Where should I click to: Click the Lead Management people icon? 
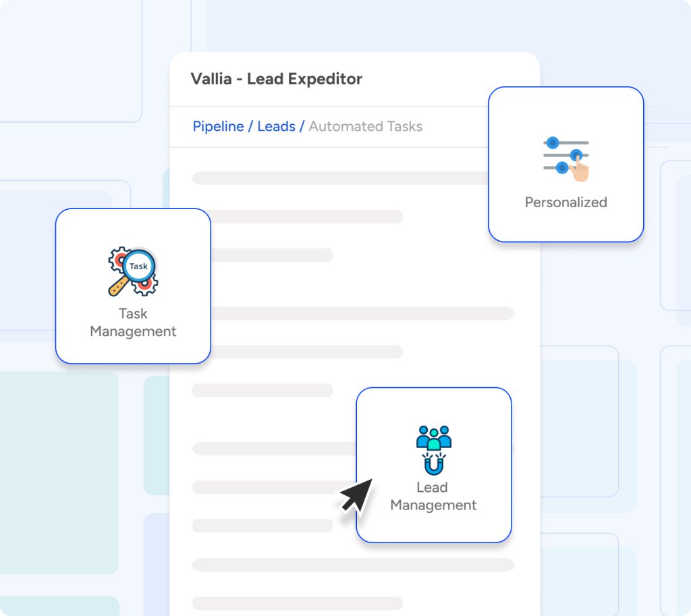click(x=433, y=439)
